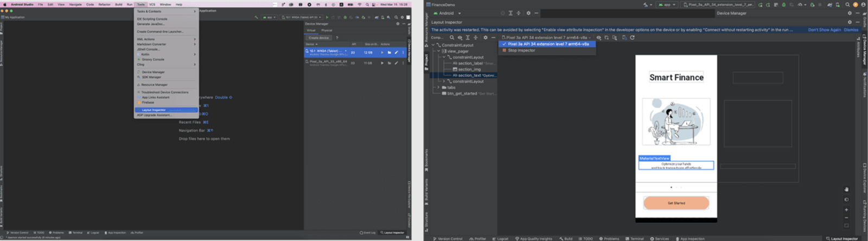Open Device Manager panel settings gear
868x241 pixels.
(x=398, y=24)
